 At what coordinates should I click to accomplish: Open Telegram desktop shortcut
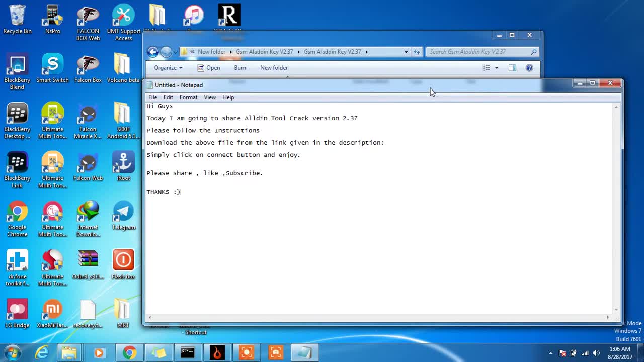(123, 216)
